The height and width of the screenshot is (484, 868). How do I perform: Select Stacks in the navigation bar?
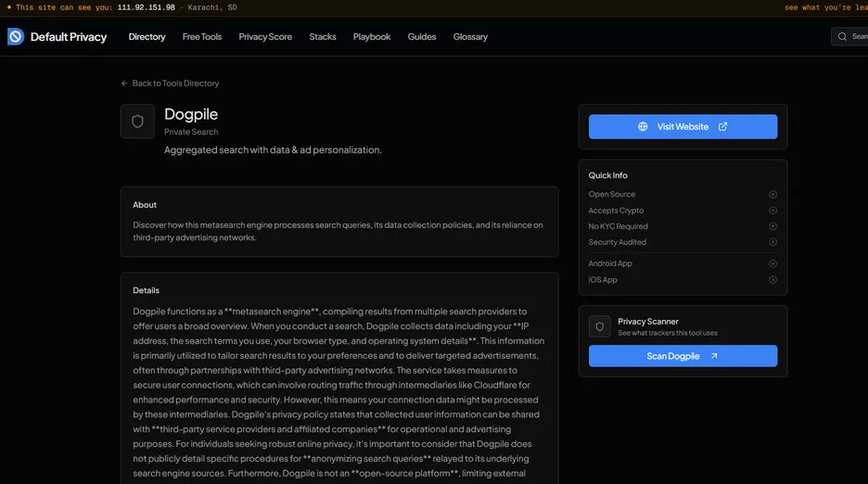323,36
